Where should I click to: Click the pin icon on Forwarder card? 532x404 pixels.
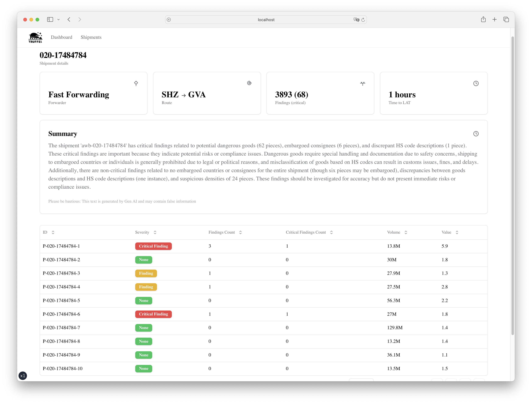point(136,83)
